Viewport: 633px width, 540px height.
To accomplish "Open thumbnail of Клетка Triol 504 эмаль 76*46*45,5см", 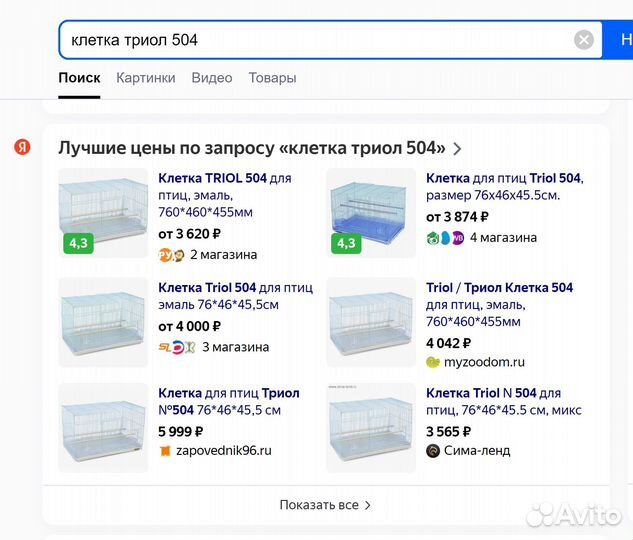I will [103, 322].
